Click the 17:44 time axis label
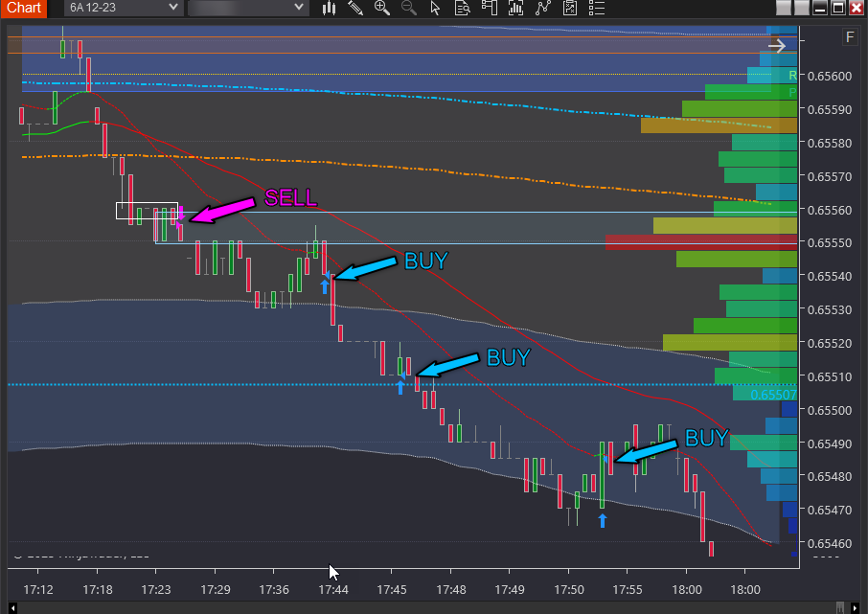 click(x=333, y=590)
